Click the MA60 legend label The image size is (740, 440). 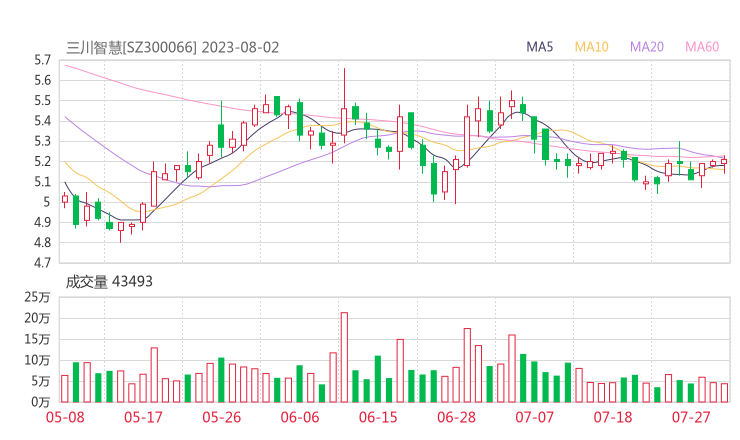pos(702,47)
